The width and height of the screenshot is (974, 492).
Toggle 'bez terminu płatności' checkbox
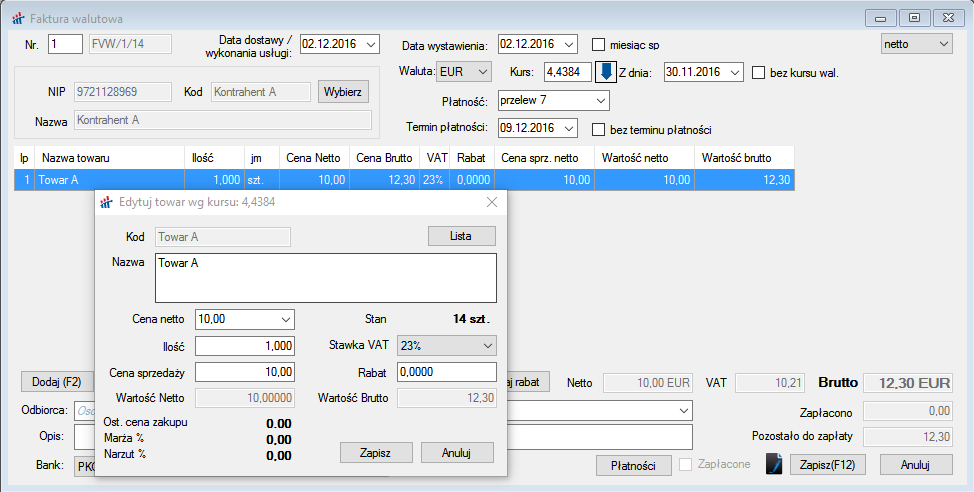[599, 129]
